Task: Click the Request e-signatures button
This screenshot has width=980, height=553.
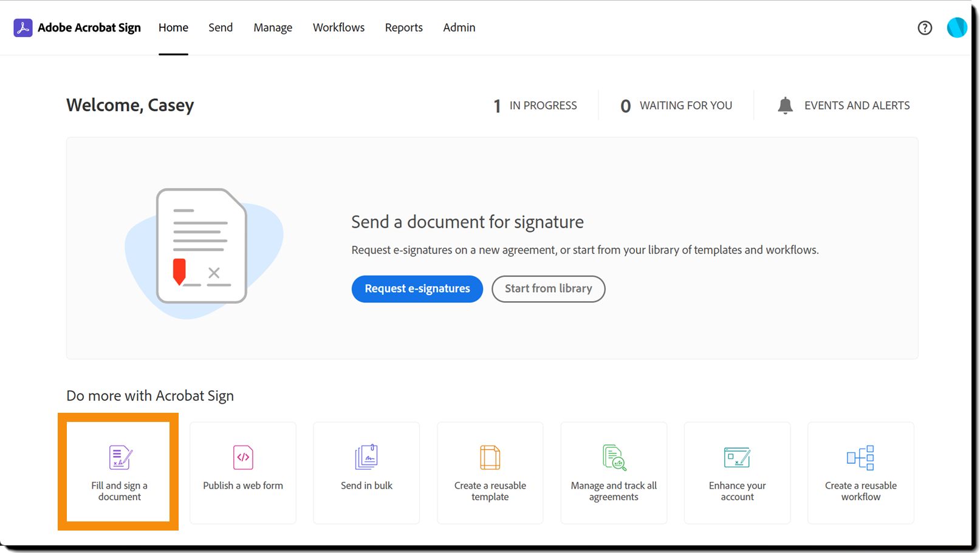Action: (x=417, y=289)
